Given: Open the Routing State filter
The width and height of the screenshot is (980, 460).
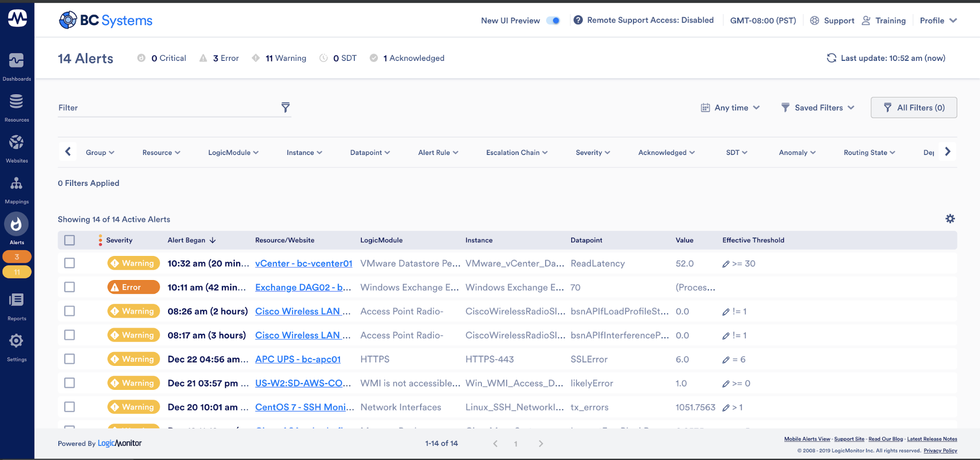Looking at the screenshot, I should [869, 153].
